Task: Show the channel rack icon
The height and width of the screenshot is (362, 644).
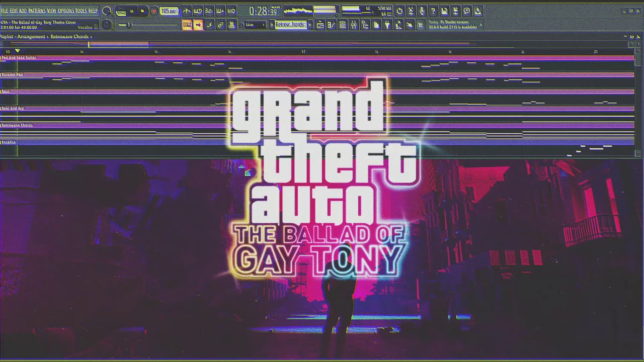Action: (343, 25)
